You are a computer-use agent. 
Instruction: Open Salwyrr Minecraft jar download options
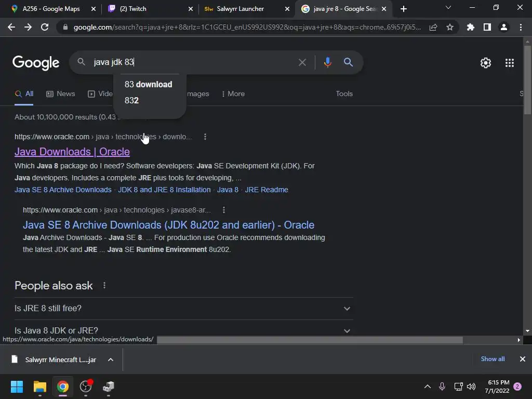(x=111, y=360)
